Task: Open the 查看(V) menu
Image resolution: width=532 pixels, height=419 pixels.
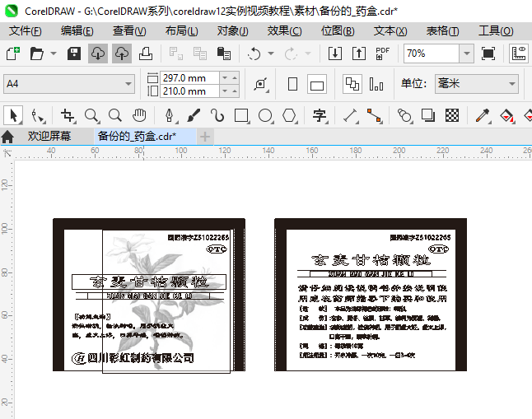Action: (x=129, y=31)
